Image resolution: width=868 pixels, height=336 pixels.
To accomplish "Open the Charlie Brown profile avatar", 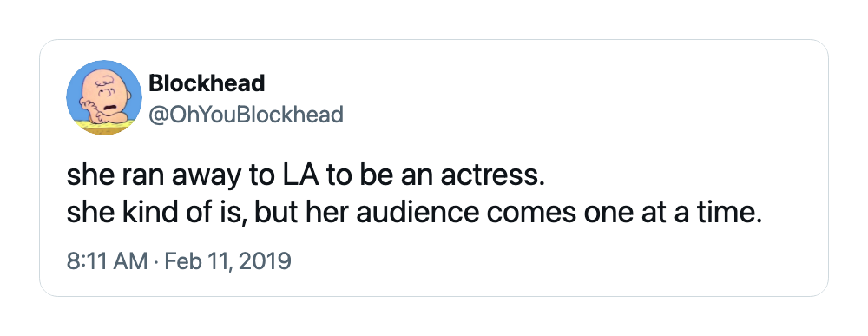I will point(104,98).
